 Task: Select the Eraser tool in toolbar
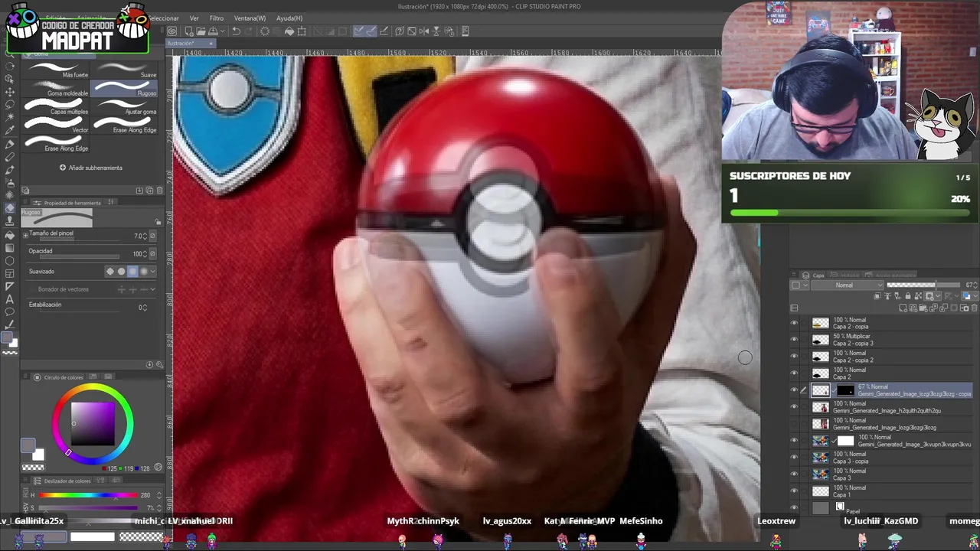click(x=10, y=208)
